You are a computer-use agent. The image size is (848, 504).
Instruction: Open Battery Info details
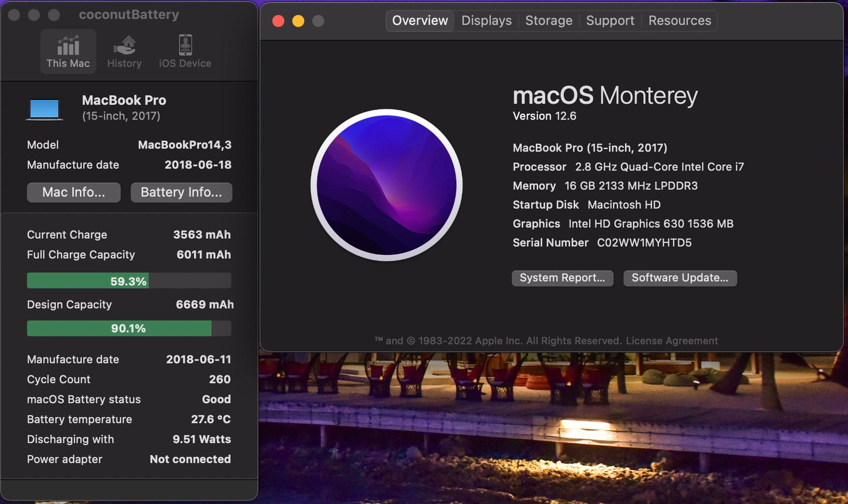(181, 192)
